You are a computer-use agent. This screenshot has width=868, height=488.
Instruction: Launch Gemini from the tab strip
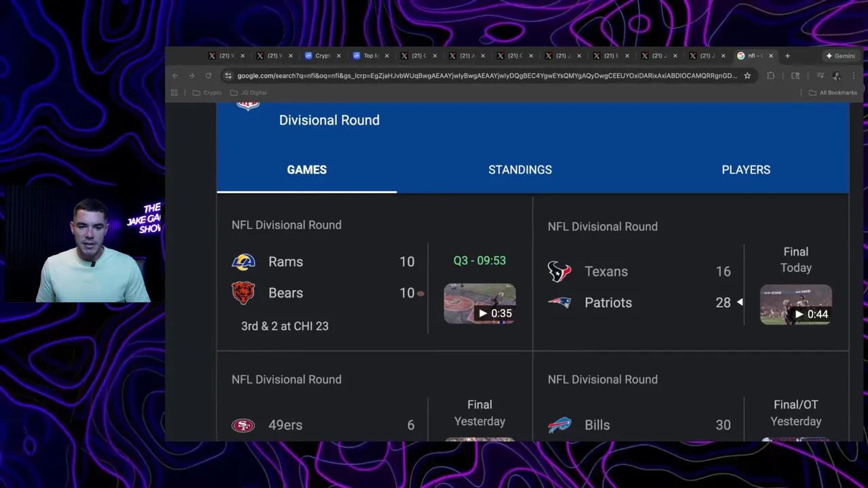(x=841, y=56)
